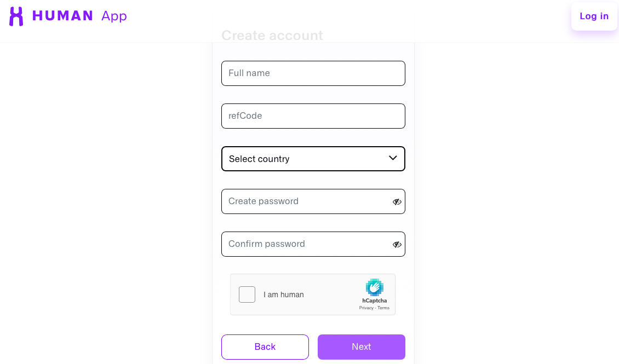Click inside the refCode field
Screen dimensions: 619x364
(x=313, y=115)
